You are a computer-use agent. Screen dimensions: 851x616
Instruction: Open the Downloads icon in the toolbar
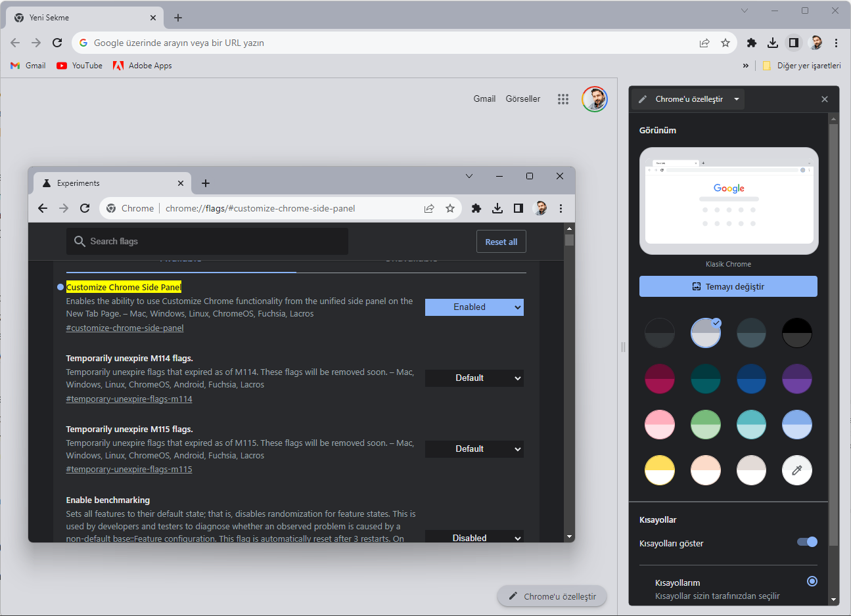pos(772,42)
